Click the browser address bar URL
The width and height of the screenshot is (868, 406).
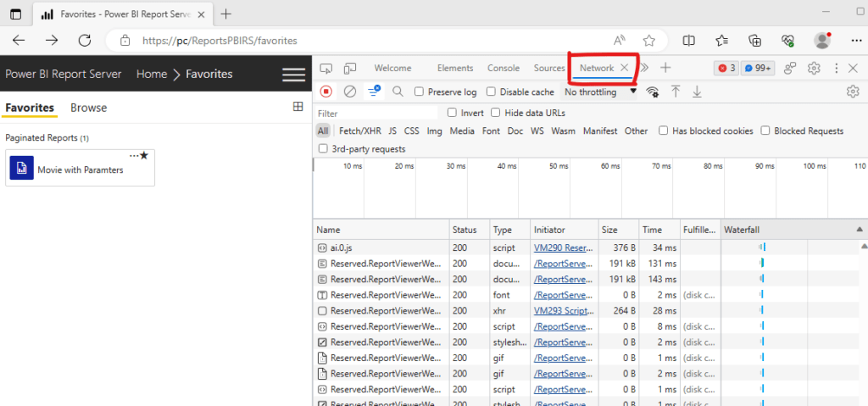point(220,41)
